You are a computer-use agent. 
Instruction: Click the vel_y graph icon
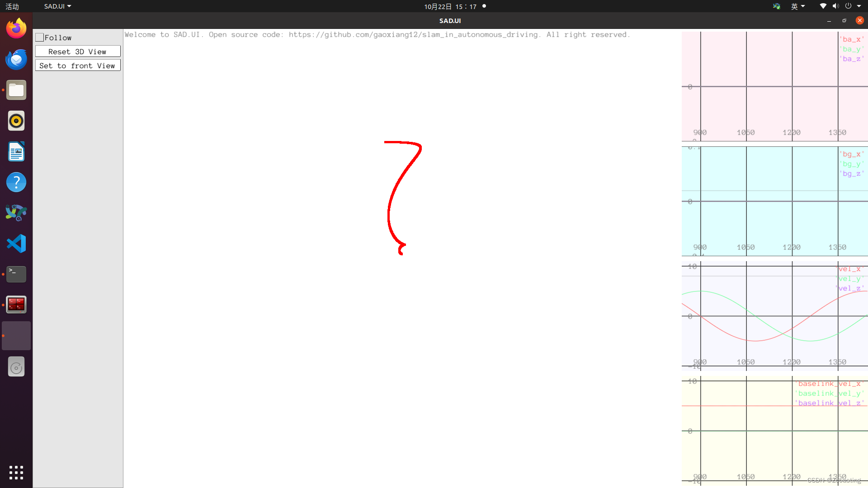pyautogui.click(x=851, y=279)
